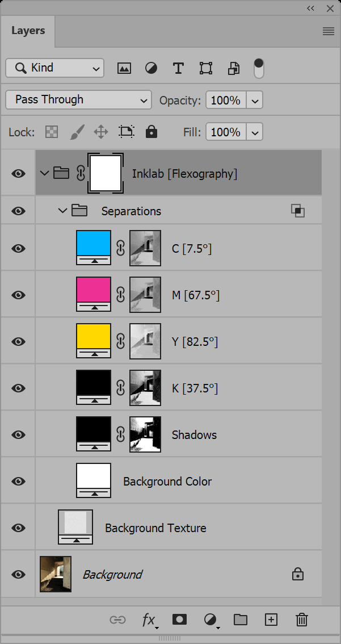Screen dimensions: 341x644
Task: Hide the Background layer
Action: (19, 574)
